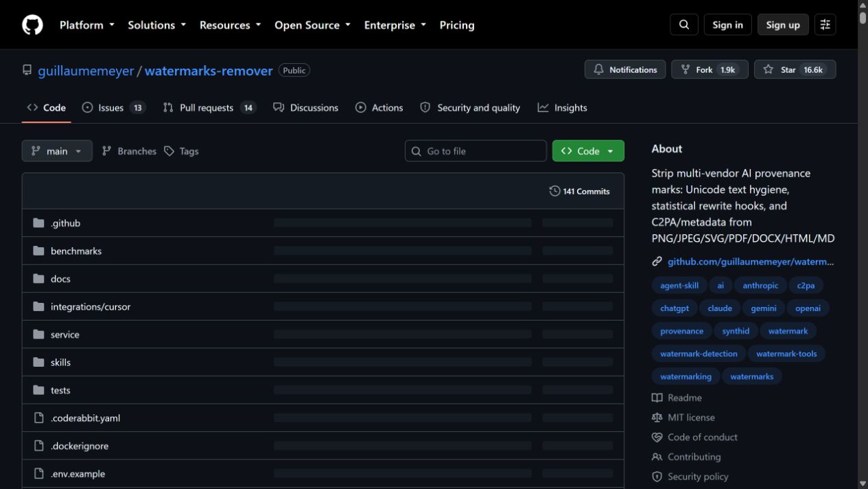Click the branches icon next to Branches
This screenshot has height=489, width=868.
[107, 151]
